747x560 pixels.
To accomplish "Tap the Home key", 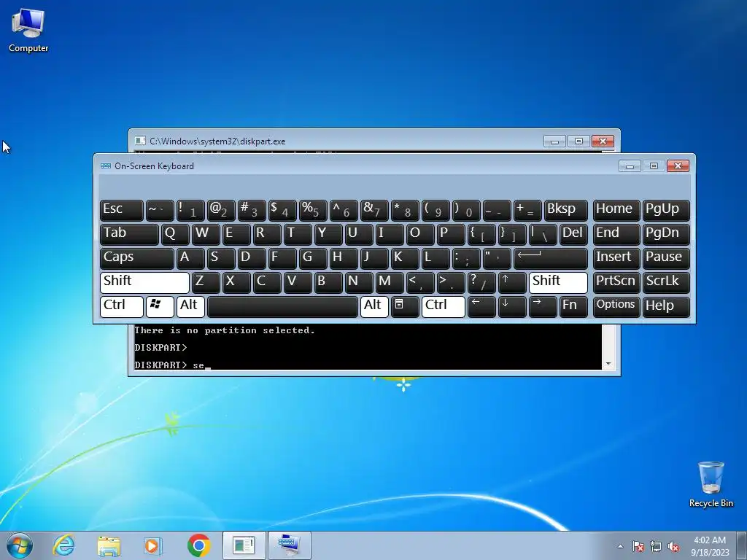I will pos(616,211).
